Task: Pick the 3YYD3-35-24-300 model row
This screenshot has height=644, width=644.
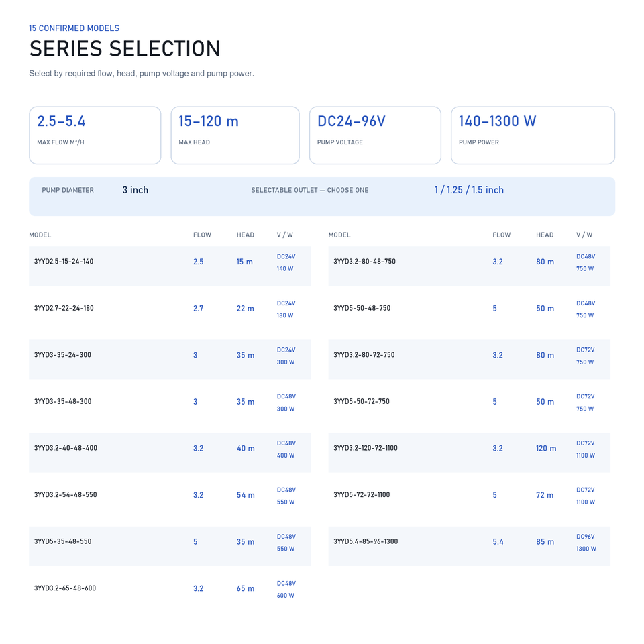Action: coord(170,360)
